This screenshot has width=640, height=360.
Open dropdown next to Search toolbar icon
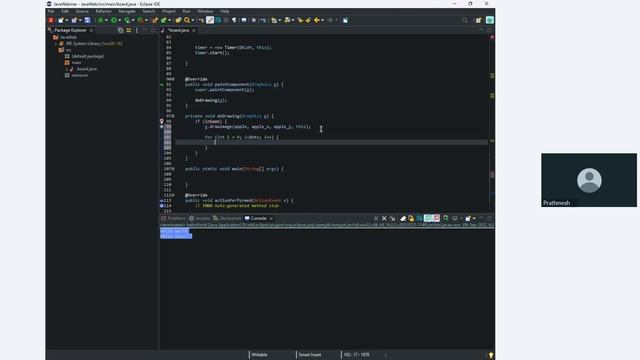[193, 20]
